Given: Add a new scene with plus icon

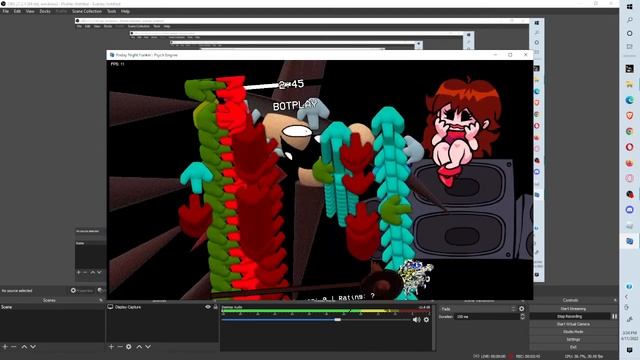Looking at the screenshot, I should 5,347.
